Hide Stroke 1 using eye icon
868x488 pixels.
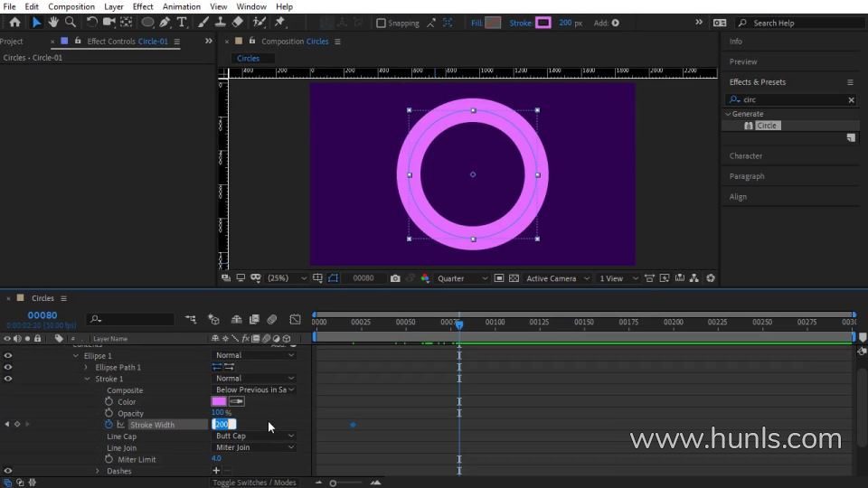[x=8, y=379]
